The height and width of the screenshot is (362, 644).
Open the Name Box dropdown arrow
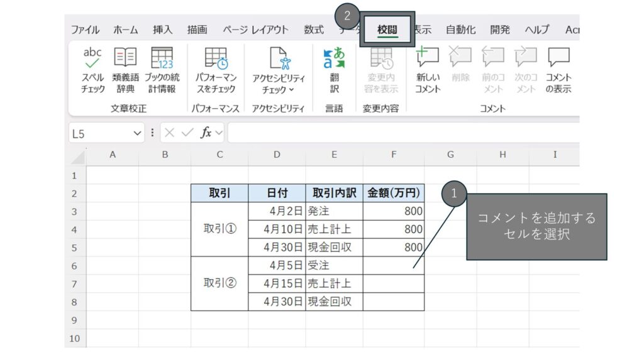point(138,133)
